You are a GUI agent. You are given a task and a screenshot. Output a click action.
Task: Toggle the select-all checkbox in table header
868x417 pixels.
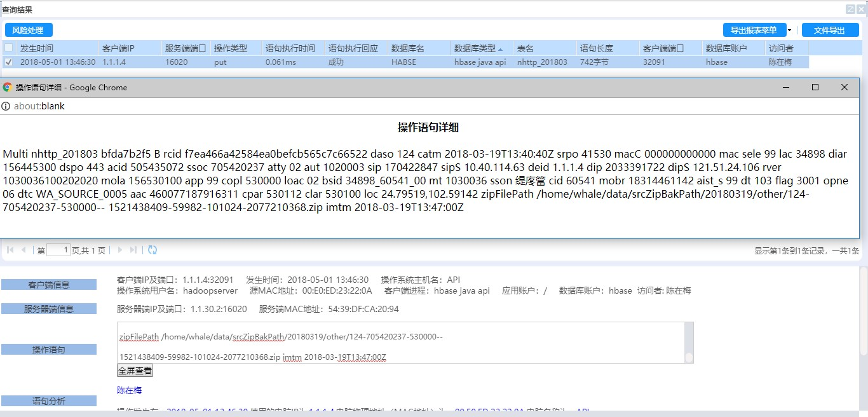[8, 48]
